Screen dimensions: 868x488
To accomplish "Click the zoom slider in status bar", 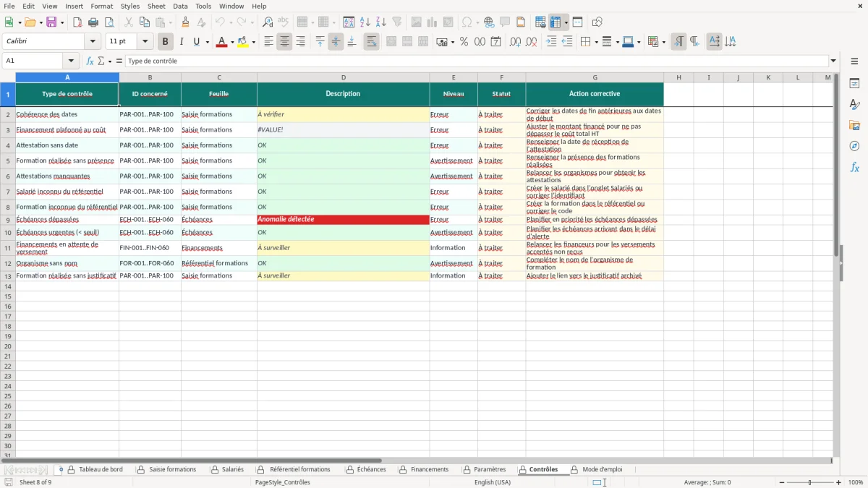I will tap(809, 482).
